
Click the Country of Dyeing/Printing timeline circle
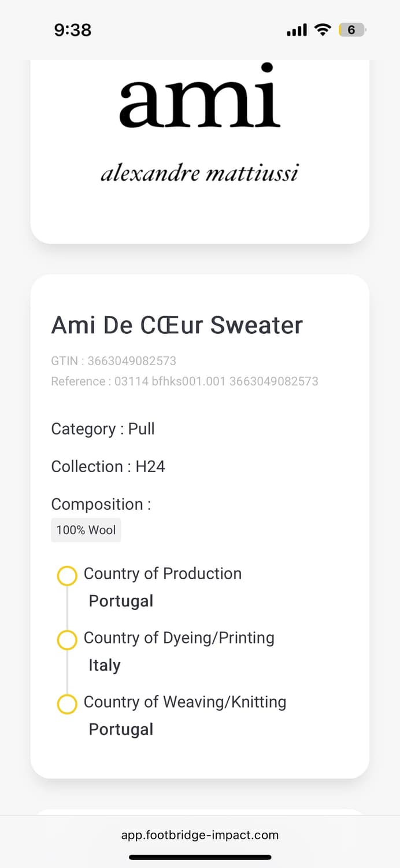[x=67, y=640]
